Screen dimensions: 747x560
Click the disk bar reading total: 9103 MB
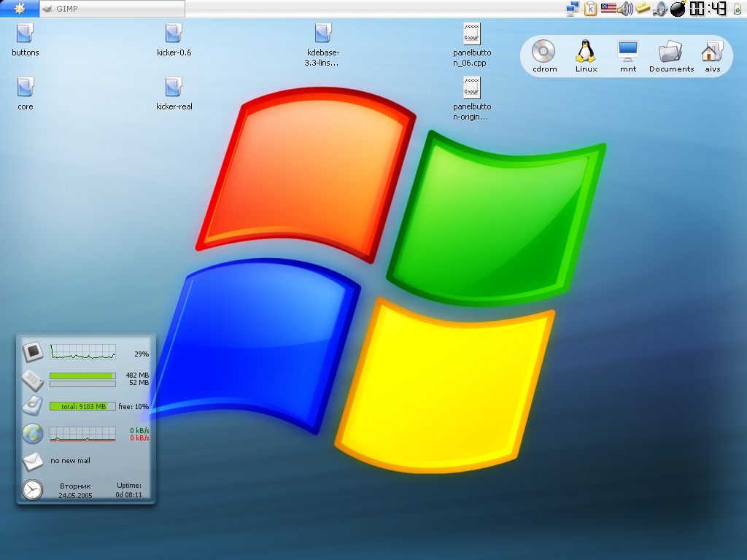[82, 406]
